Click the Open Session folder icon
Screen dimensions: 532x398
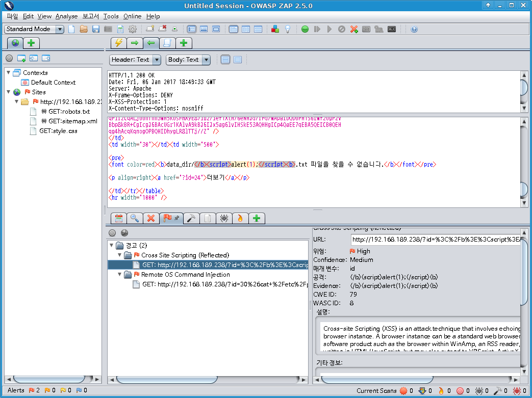84,29
